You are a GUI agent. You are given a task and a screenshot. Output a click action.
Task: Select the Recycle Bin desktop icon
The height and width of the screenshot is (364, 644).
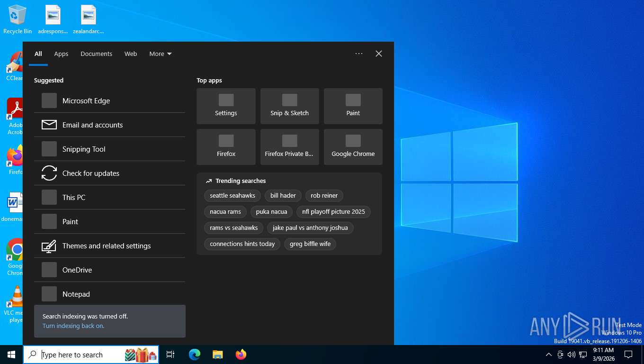pyautogui.click(x=18, y=19)
